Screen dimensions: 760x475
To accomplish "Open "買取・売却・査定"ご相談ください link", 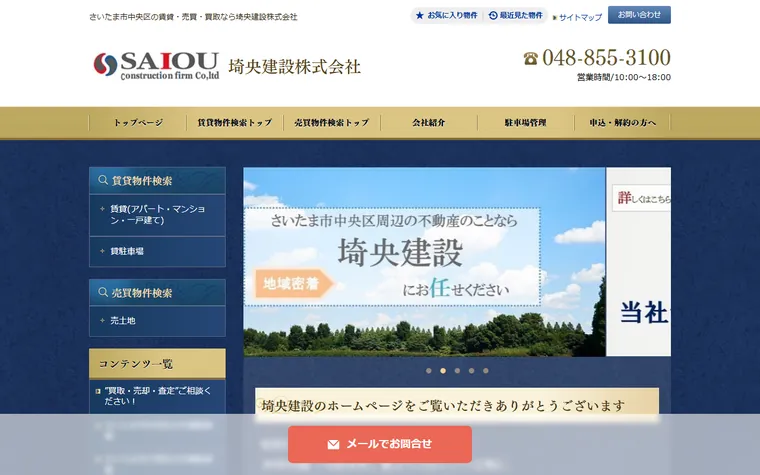I will [158, 396].
